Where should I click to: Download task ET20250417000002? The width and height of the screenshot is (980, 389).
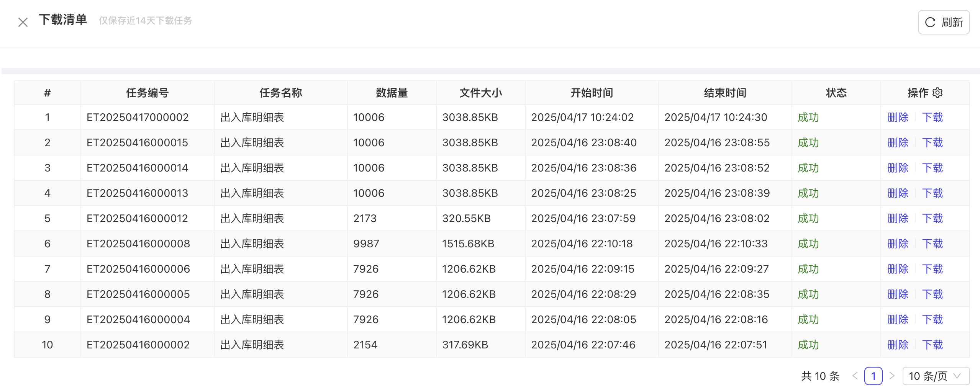click(x=932, y=117)
